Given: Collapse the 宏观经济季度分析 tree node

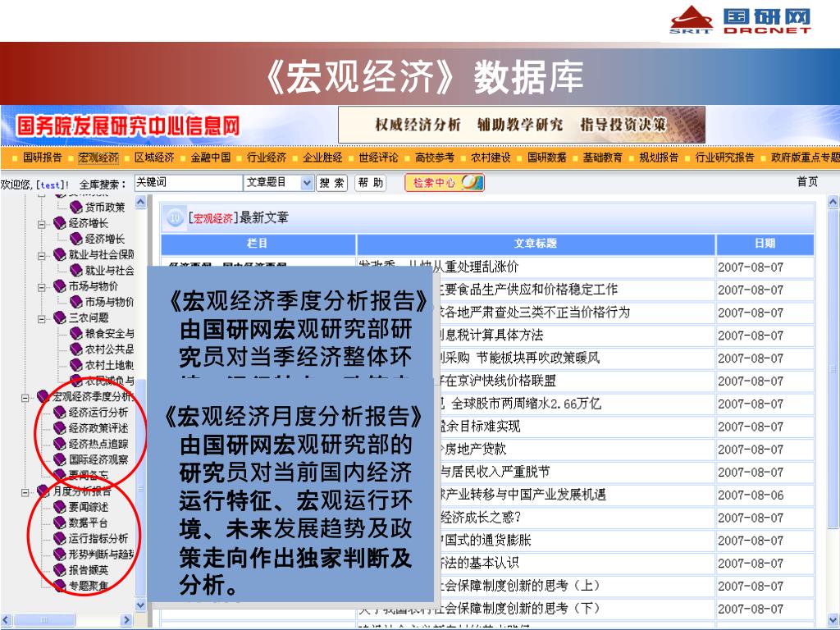Looking at the screenshot, I should [x=25, y=398].
